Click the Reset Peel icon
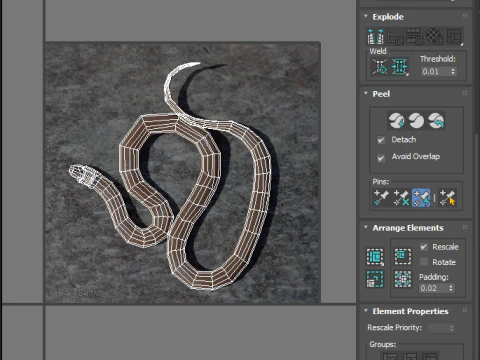The image size is (480, 360). (x=436, y=120)
